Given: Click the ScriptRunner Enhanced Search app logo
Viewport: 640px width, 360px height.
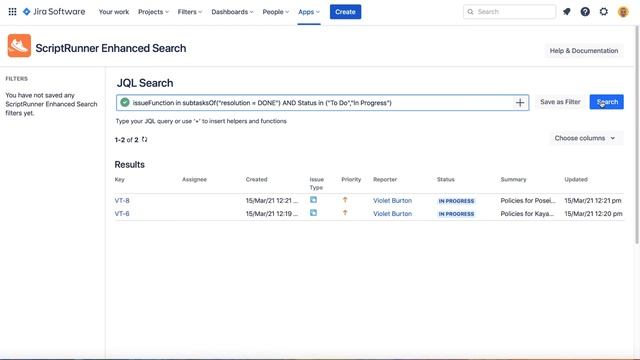Looking at the screenshot, I should coord(19,46).
